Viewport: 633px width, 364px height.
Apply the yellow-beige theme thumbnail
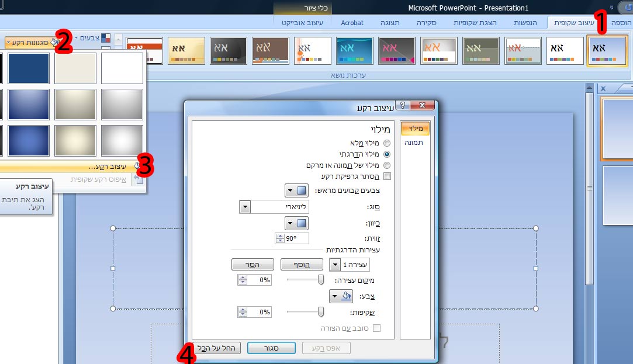pos(186,50)
